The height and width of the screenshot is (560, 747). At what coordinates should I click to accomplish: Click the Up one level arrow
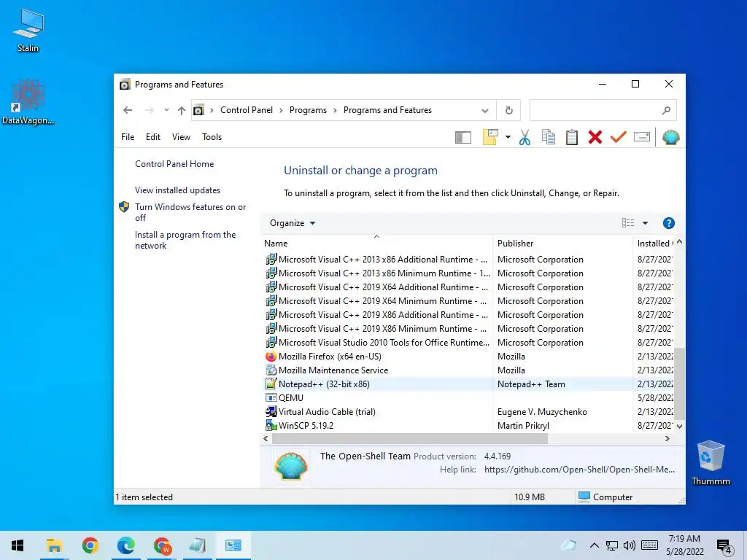pos(182,111)
